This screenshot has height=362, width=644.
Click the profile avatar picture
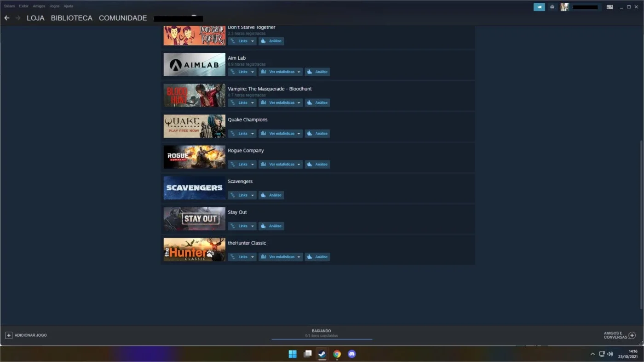point(564,7)
